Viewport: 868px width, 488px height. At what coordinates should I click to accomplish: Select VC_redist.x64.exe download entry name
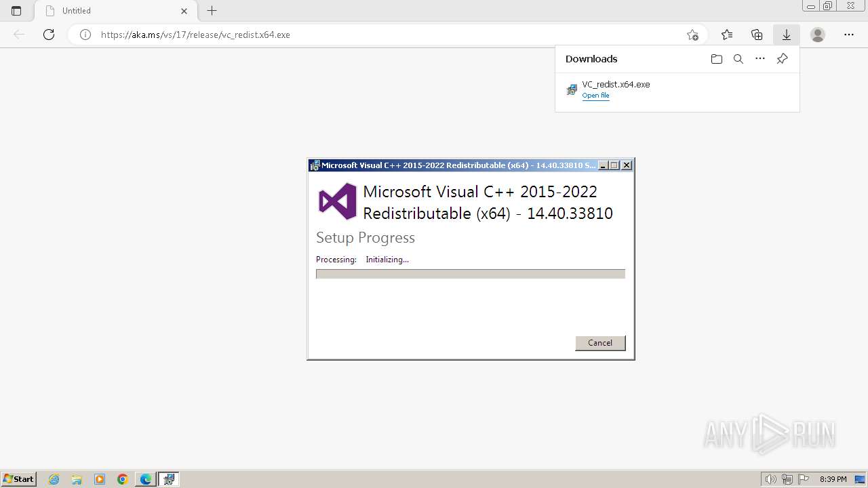(x=616, y=85)
